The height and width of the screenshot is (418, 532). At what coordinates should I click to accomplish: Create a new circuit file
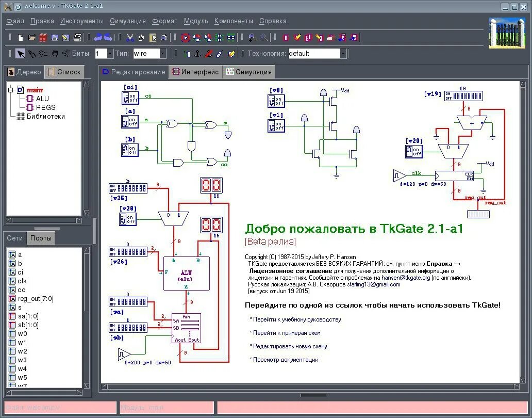click(21, 37)
